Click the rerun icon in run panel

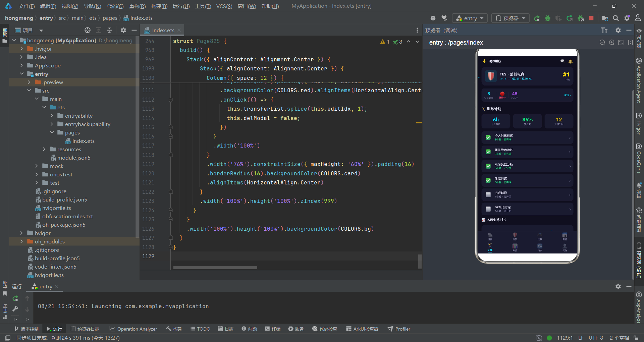click(15, 298)
